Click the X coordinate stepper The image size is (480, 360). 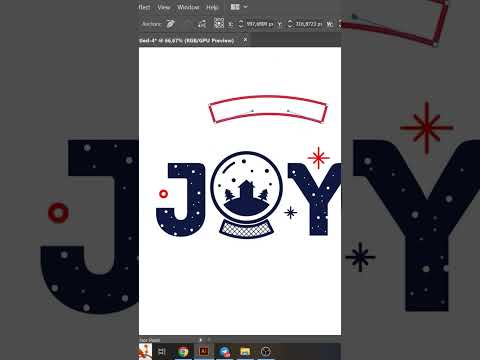pyautogui.click(x=241, y=24)
